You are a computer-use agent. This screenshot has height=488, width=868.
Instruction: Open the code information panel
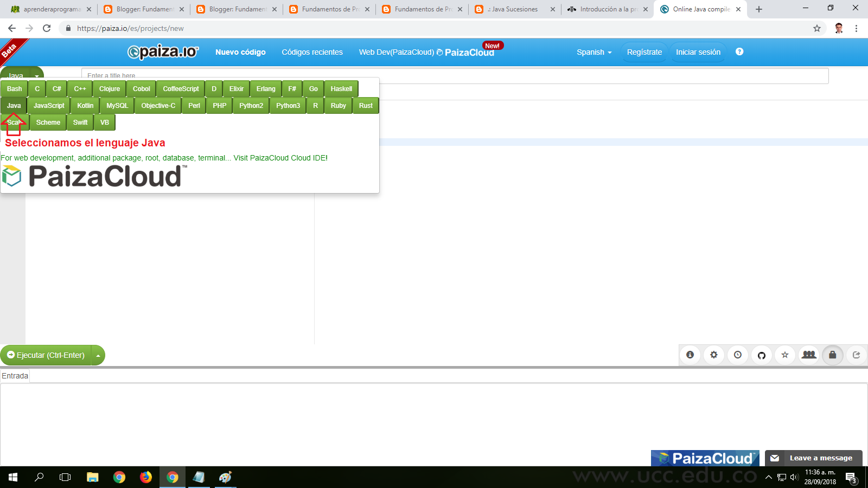click(690, 355)
